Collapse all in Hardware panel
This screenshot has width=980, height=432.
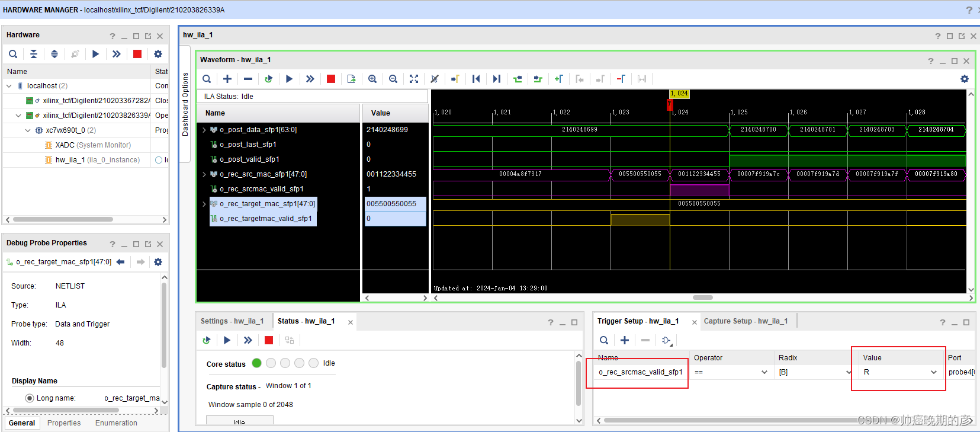coord(34,54)
